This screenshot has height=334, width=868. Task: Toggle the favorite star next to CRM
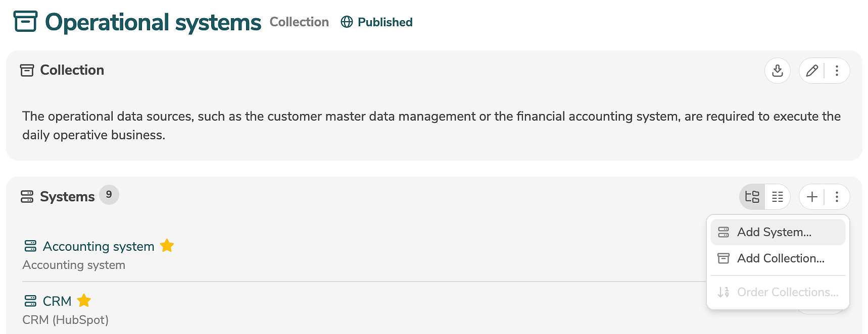84,301
